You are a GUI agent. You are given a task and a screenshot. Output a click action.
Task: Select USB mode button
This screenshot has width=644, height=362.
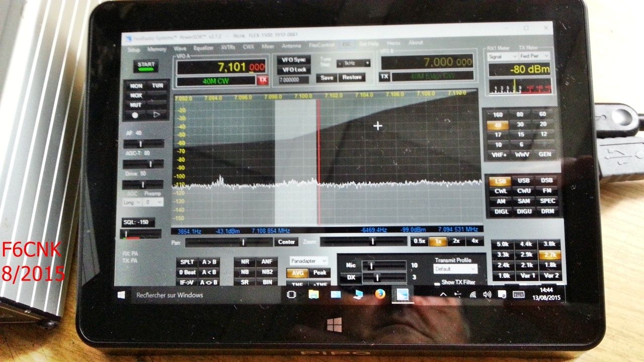pyautogui.click(x=524, y=180)
